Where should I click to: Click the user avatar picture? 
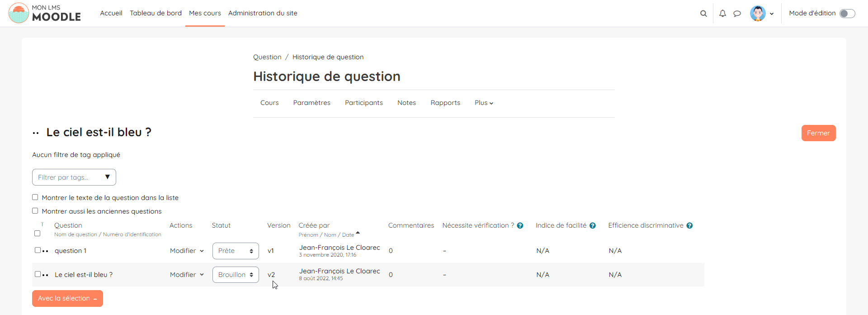(758, 14)
